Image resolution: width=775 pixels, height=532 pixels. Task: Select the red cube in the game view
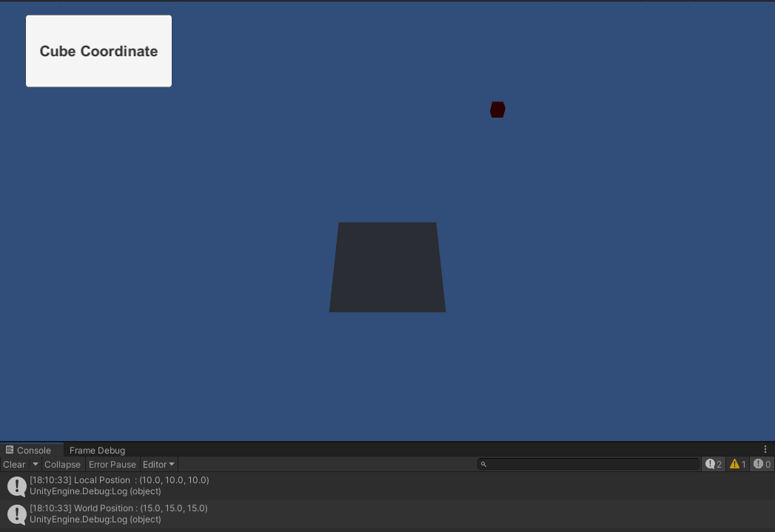coord(497,110)
